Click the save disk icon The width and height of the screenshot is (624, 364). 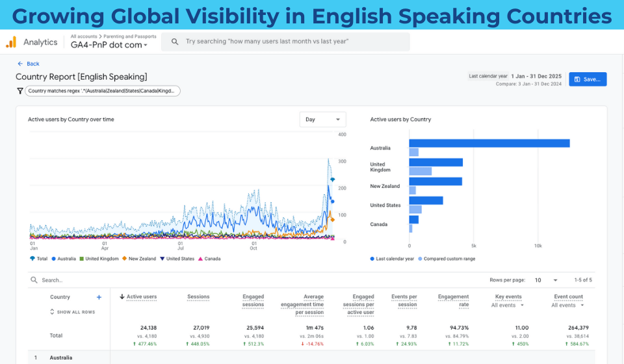point(577,79)
